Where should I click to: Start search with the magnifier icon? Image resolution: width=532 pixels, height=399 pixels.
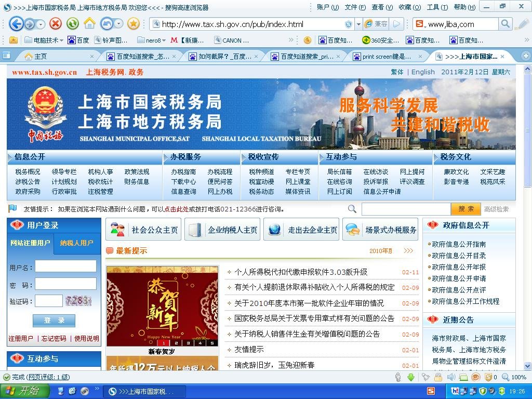pos(504,24)
